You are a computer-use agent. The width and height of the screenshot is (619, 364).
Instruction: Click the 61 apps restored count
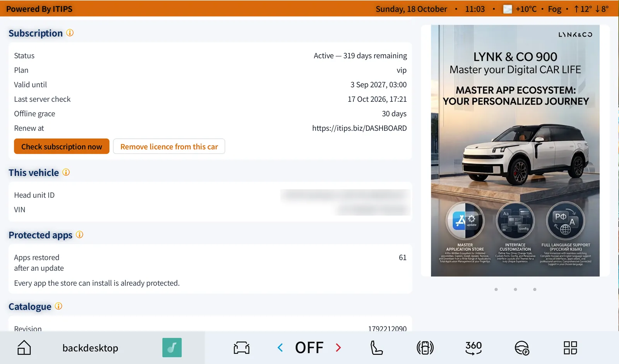403,257
